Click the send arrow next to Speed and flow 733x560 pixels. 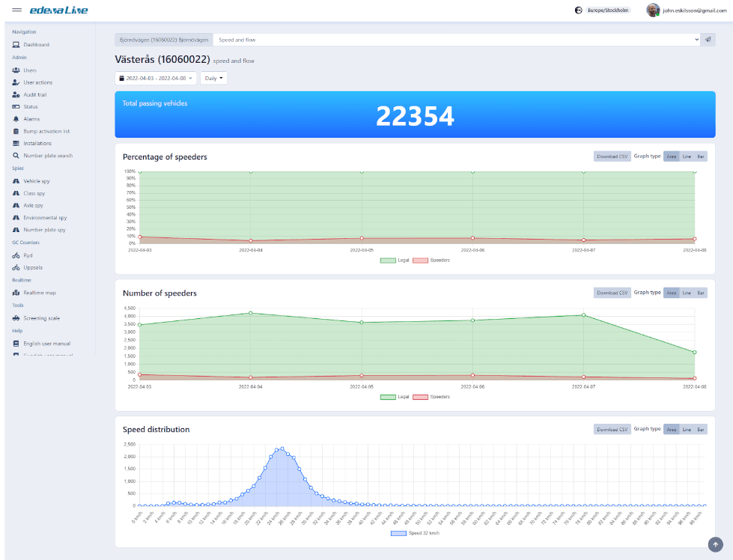[x=708, y=38]
